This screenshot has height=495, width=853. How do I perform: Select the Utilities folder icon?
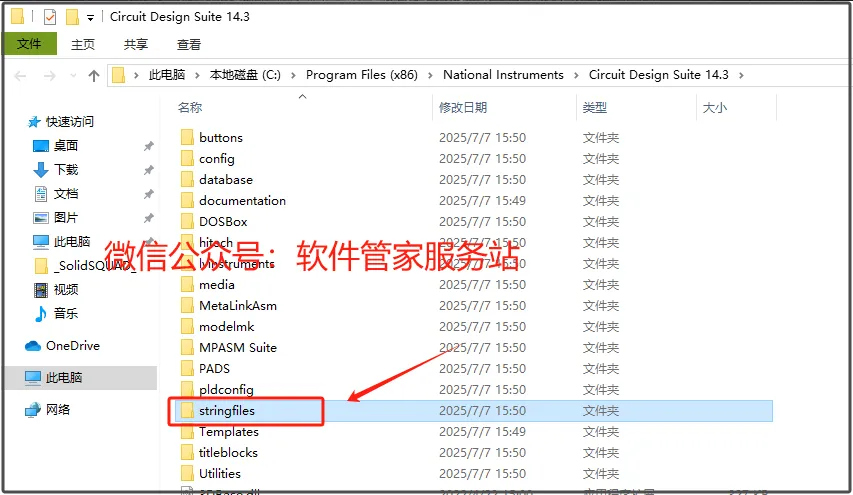tap(187, 473)
